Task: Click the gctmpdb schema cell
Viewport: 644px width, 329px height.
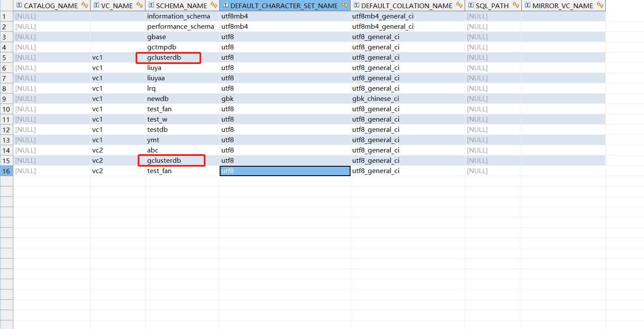Action: [x=182, y=47]
